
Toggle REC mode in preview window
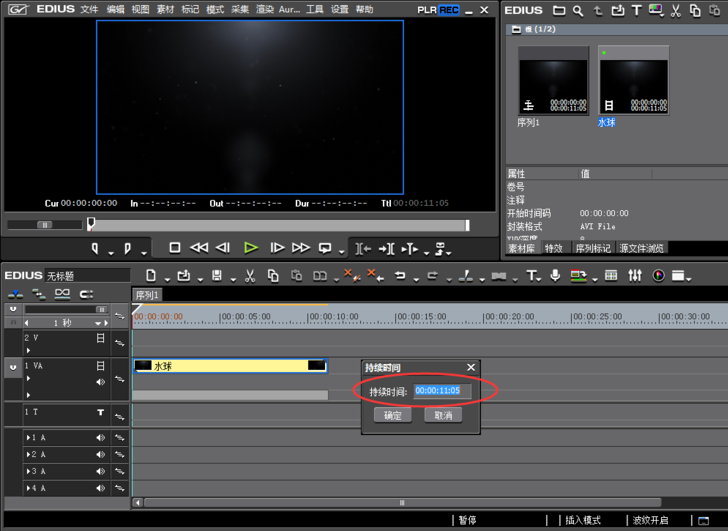click(449, 10)
